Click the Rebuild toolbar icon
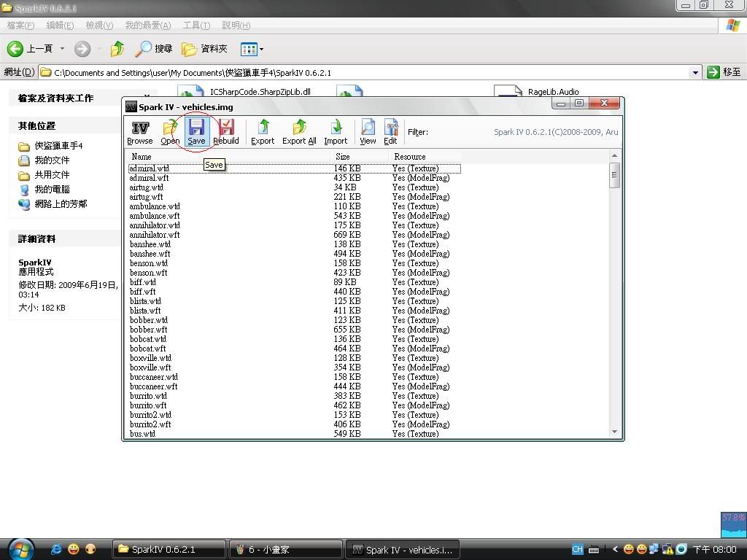This screenshot has height=560, width=747. 226,131
